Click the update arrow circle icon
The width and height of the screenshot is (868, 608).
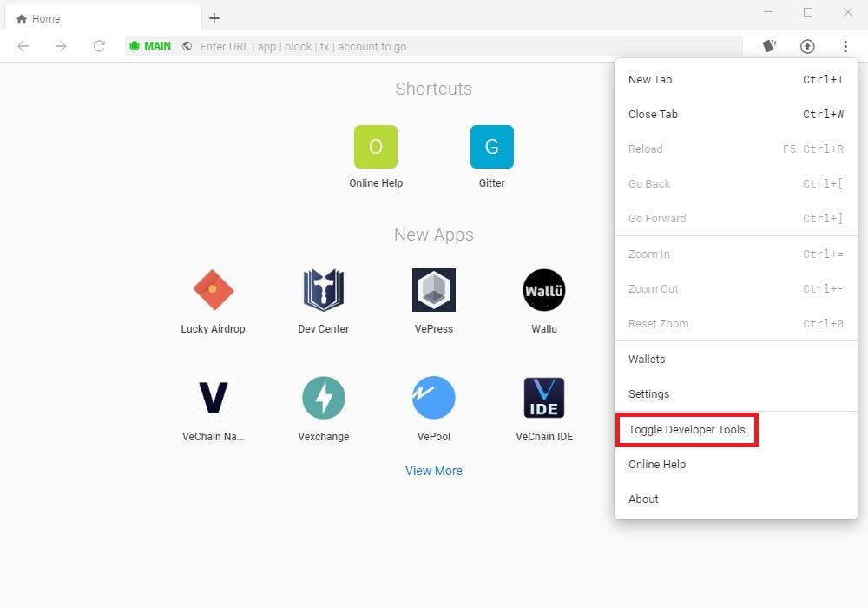(x=807, y=47)
